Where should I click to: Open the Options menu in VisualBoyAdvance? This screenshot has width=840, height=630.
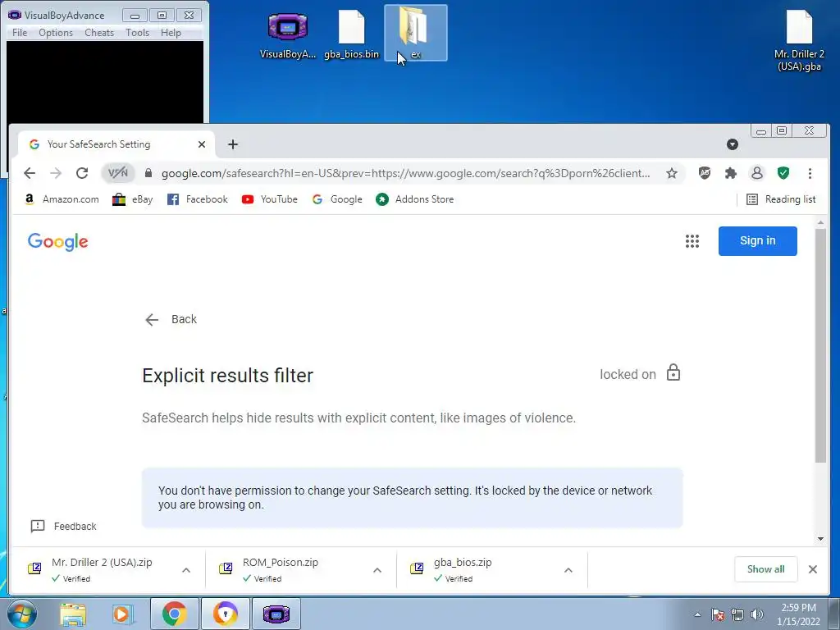tap(56, 33)
